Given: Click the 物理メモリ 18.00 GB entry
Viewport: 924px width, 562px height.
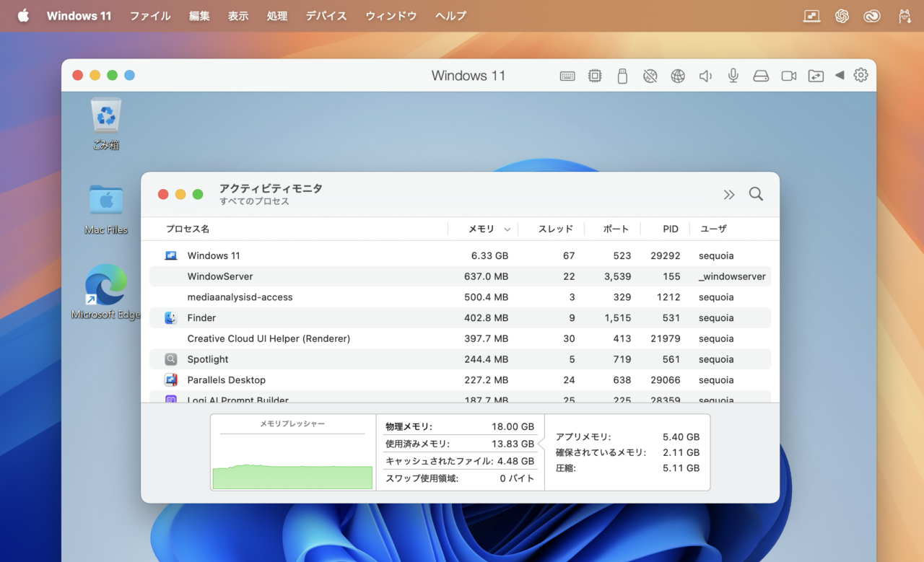Looking at the screenshot, I should click(x=460, y=426).
